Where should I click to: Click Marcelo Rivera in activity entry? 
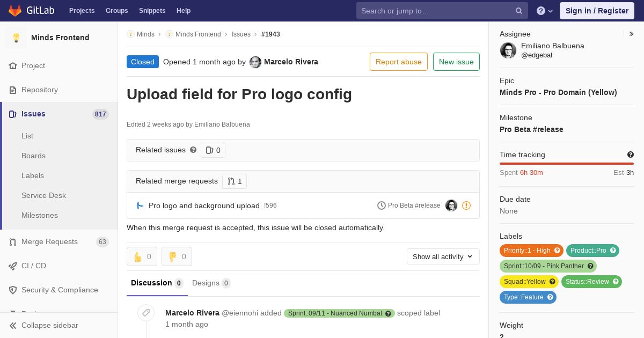[x=192, y=313]
